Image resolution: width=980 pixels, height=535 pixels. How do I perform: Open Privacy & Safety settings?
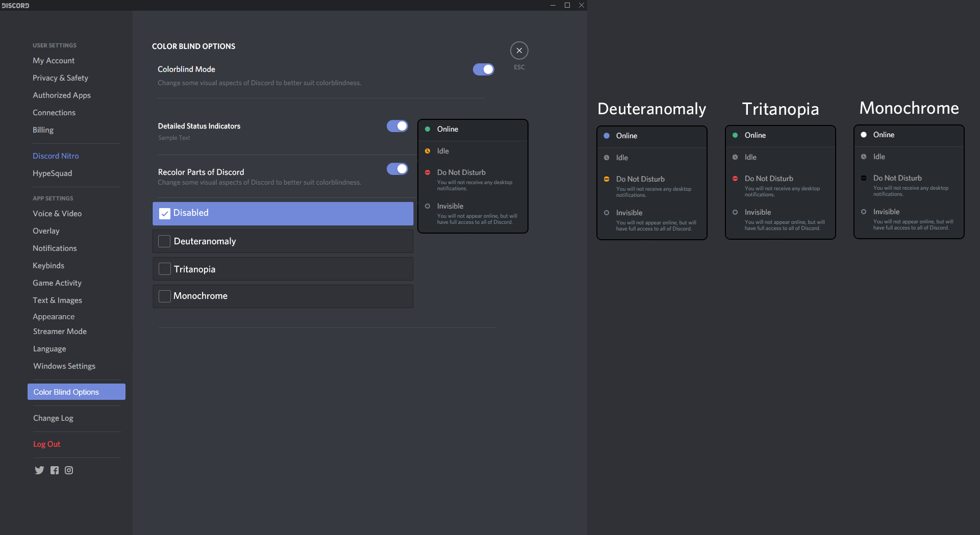60,78
